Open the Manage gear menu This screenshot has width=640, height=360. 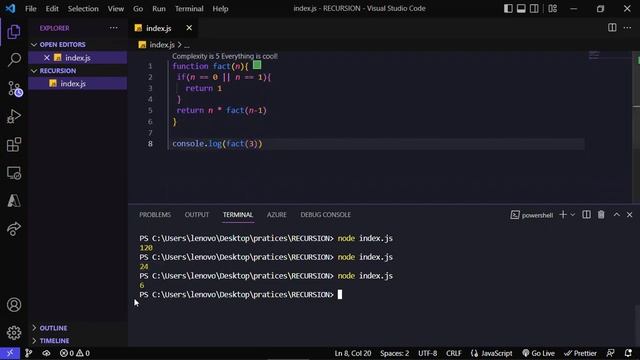(x=14, y=333)
